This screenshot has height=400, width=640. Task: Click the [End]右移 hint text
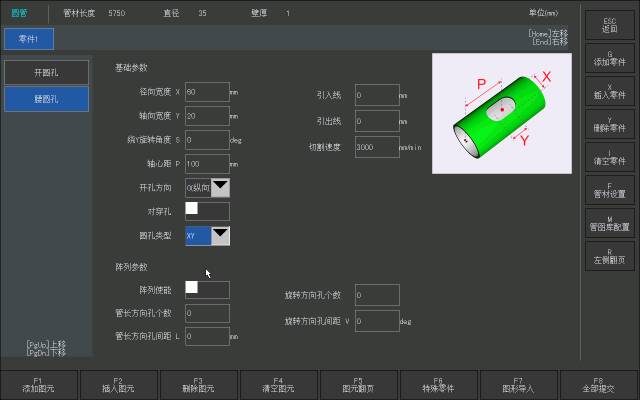[550, 42]
